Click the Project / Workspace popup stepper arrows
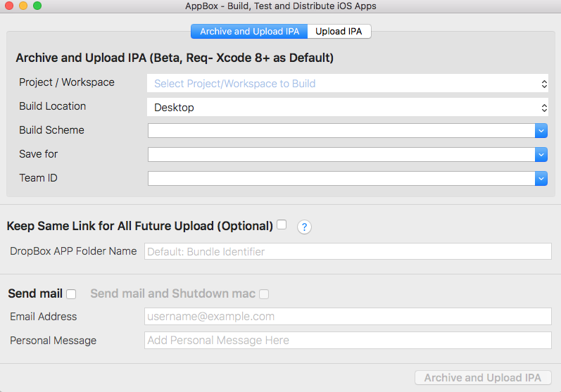This screenshot has height=392, width=561. click(x=544, y=84)
